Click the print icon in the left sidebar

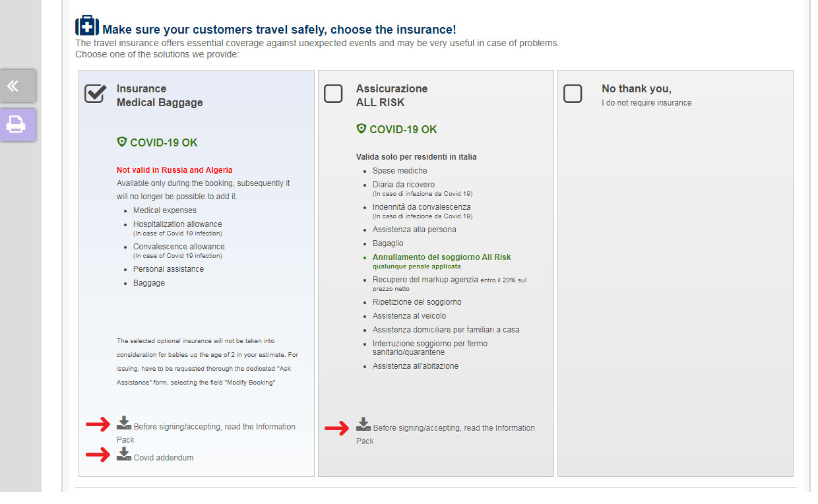coord(17,125)
